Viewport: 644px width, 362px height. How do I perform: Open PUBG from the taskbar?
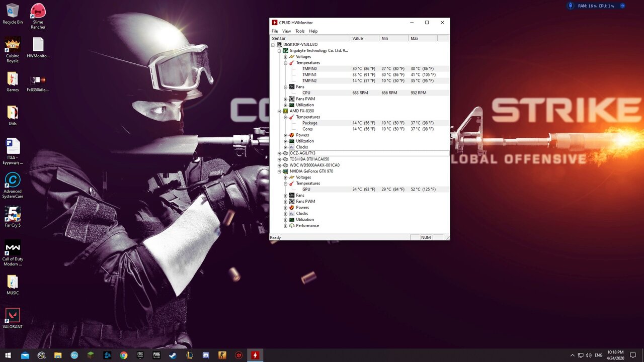(x=156, y=355)
